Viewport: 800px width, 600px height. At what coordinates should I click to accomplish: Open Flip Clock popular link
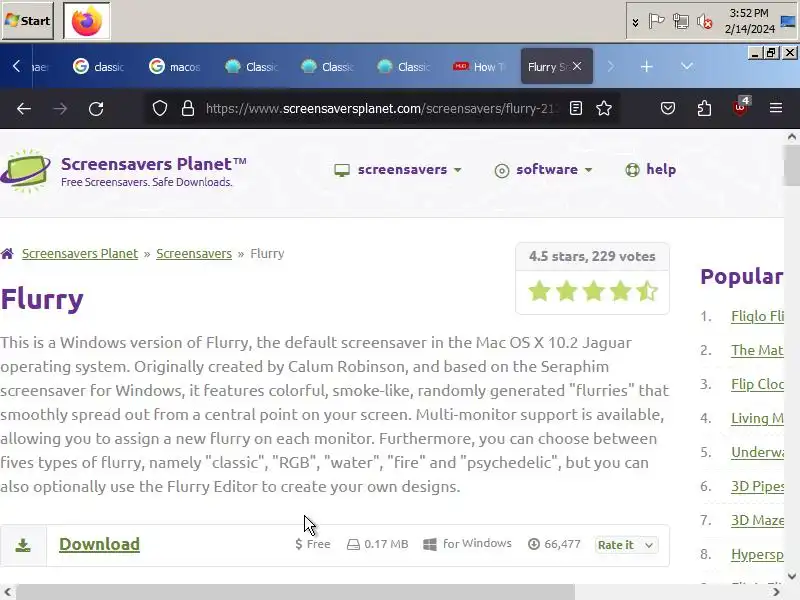(x=757, y=384)
